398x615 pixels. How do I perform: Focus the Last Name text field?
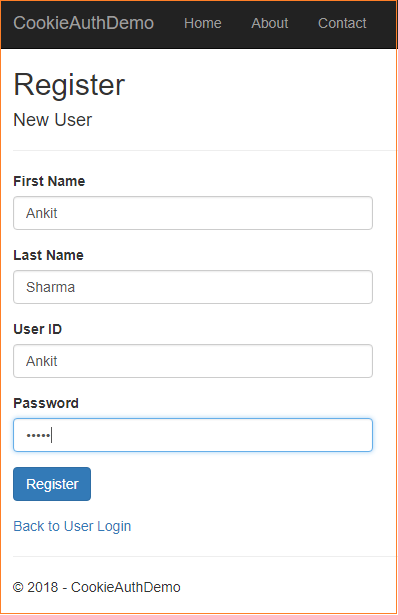coord(193,287)
